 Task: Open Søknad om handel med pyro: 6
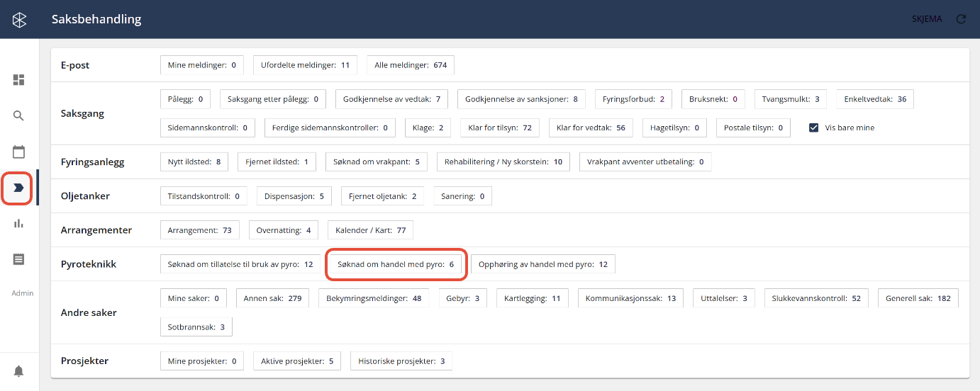pyautogui.click(x=396, y=264)
